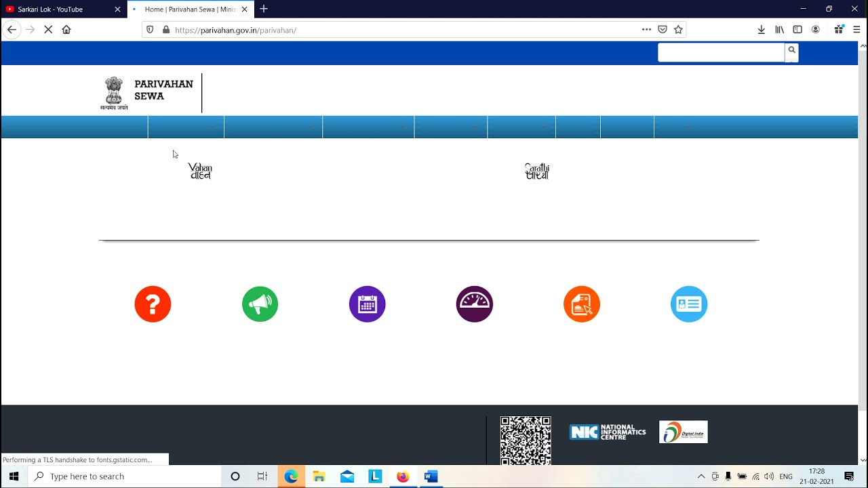The height and width of the screenshot is (488, 868).
Task: Switch to Firefox on the taskbar
Action: pyautogui.click(x=403, y=476)
